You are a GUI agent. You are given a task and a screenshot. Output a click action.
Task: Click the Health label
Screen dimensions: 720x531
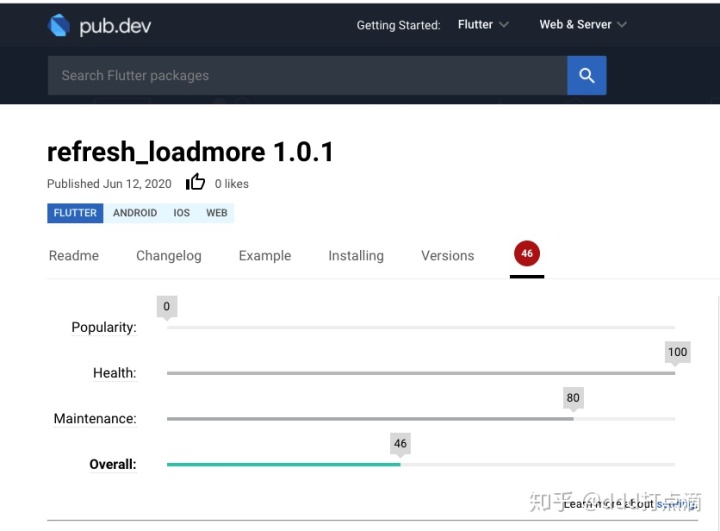[x=115, y=373]
